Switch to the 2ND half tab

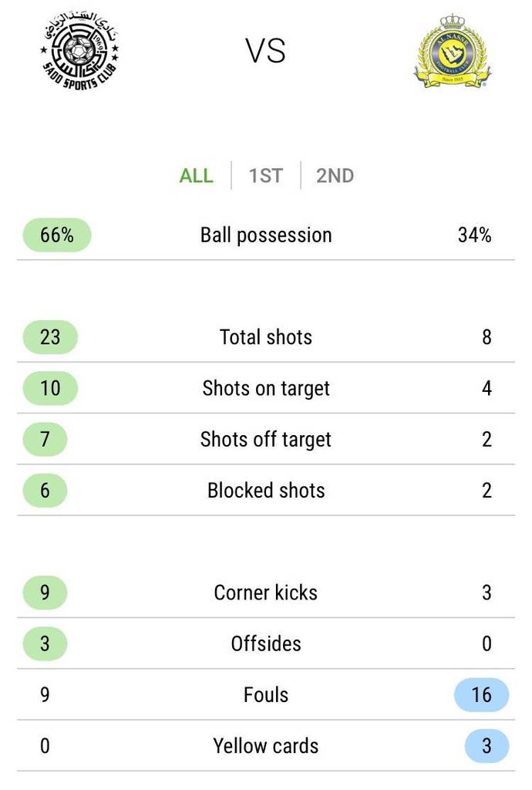tap(335, 176)
